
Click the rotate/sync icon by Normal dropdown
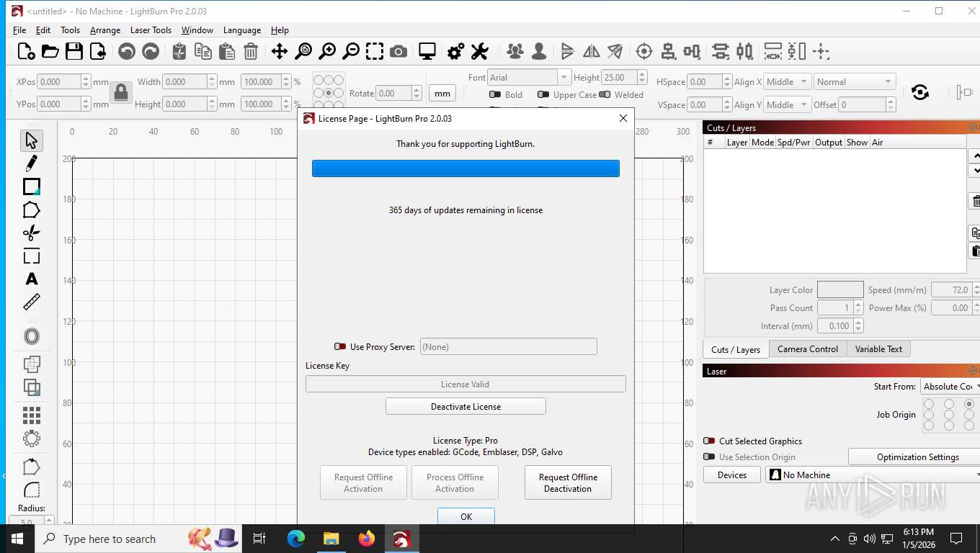point(919,92)
